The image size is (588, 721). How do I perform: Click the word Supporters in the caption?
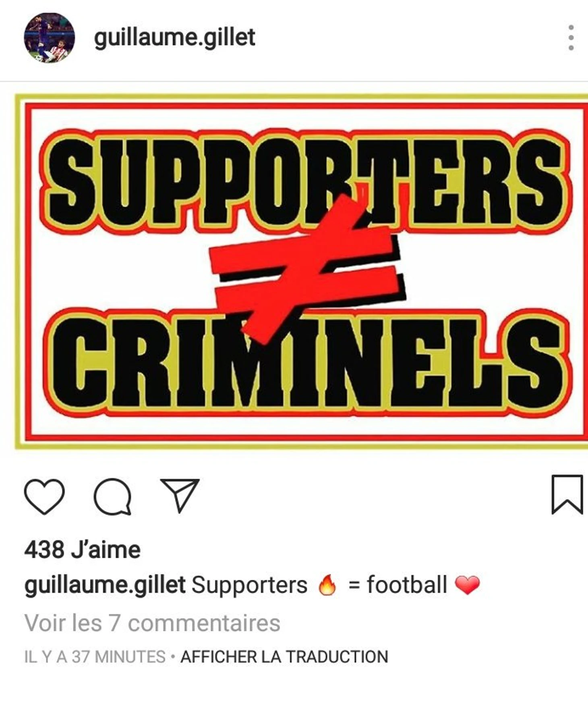coord(249,586)
